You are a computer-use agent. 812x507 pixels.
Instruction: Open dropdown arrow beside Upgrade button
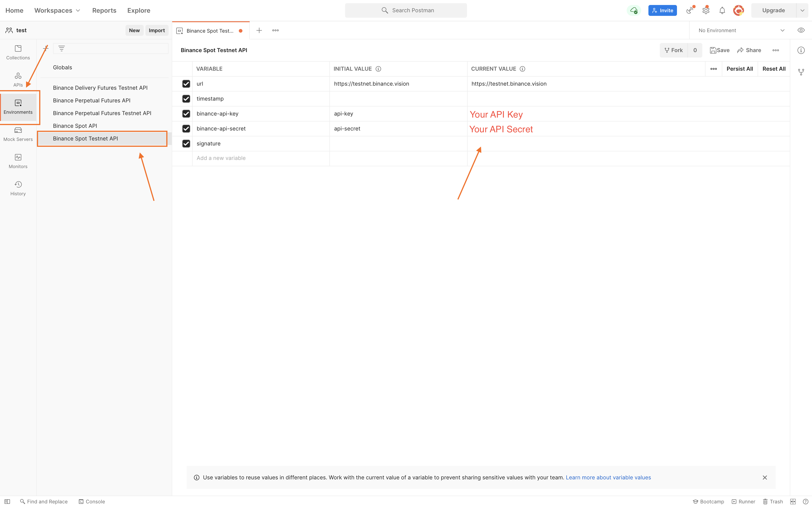[802, 10]
